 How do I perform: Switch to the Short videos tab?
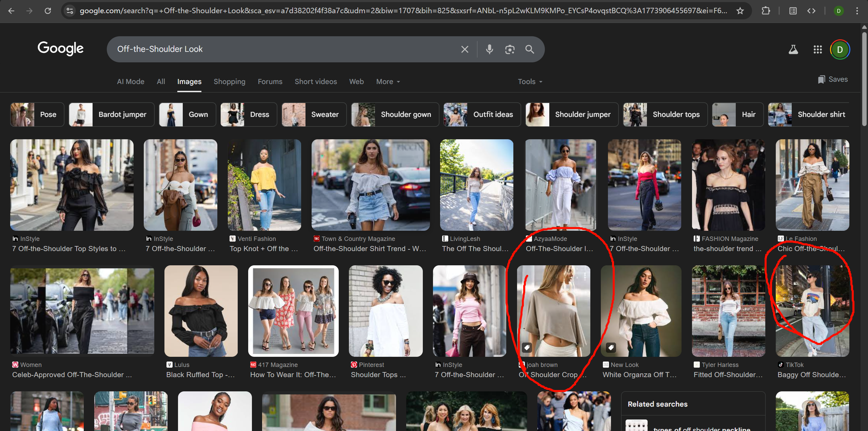(315, 82)
